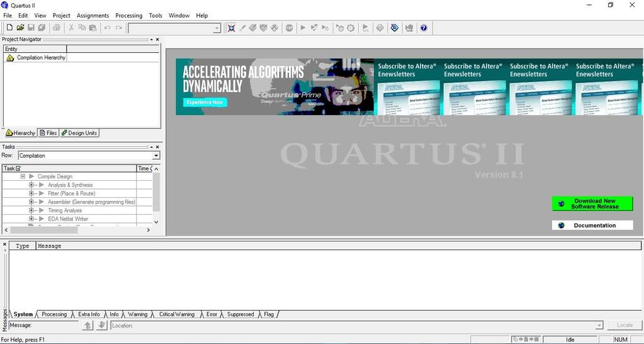Close the Messages panel
The width and height of the screenshot is (644, 344).
click(x=4, y=244)
